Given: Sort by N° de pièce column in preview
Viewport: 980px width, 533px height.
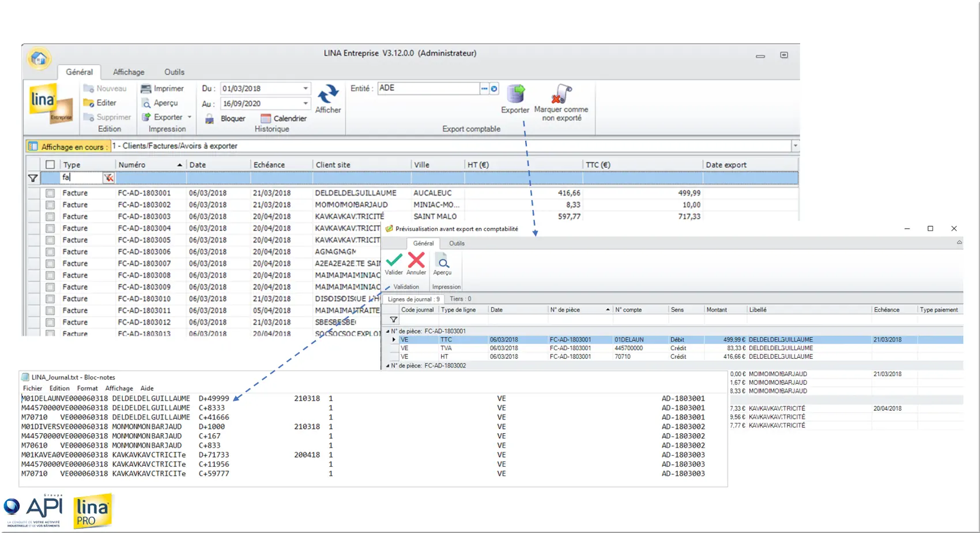Looking at the screenshot, I should tap(579, 310).
